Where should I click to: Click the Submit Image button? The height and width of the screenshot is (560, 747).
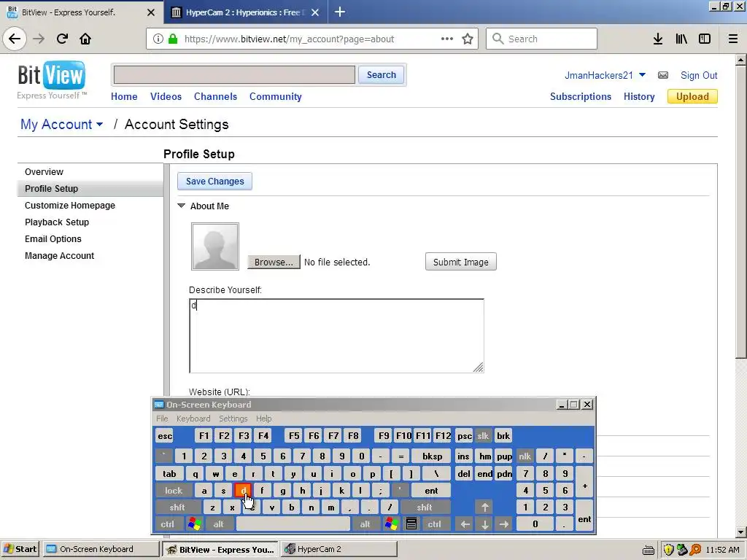[461, 262]
